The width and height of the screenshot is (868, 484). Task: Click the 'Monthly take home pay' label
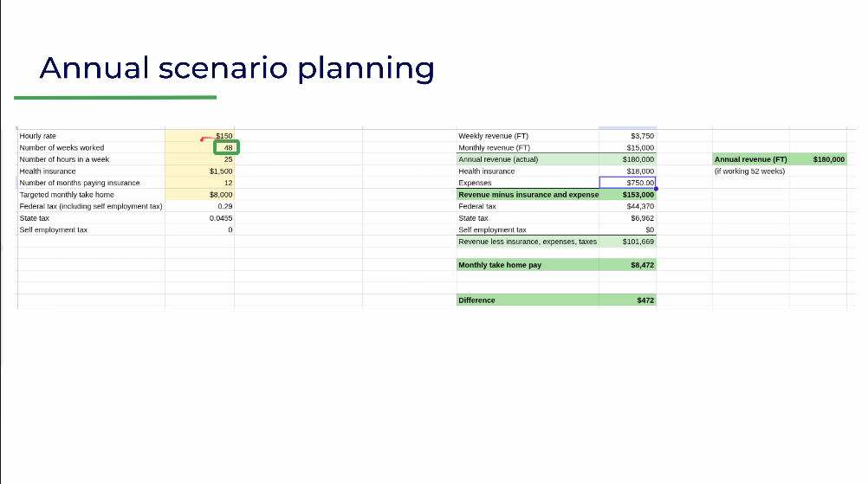(x=500, y=265)
